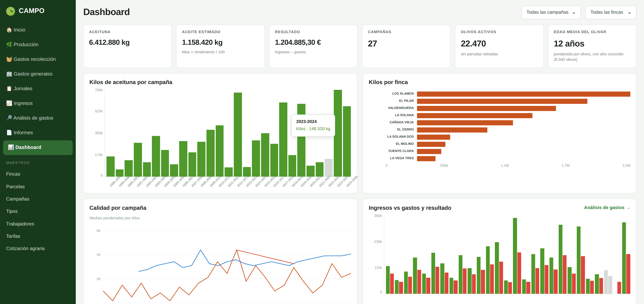Click the "Dashboard" page title
The image size is (644, 304).
(106, 12)
